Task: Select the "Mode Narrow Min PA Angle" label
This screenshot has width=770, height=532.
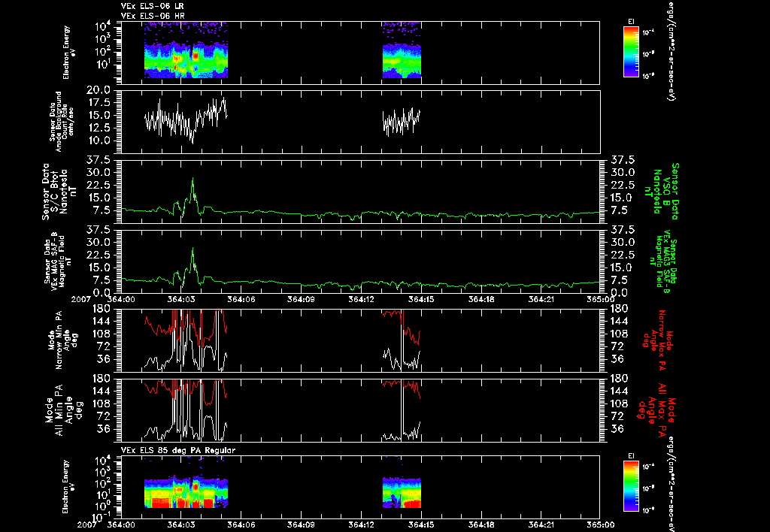Action: [62, 340]
